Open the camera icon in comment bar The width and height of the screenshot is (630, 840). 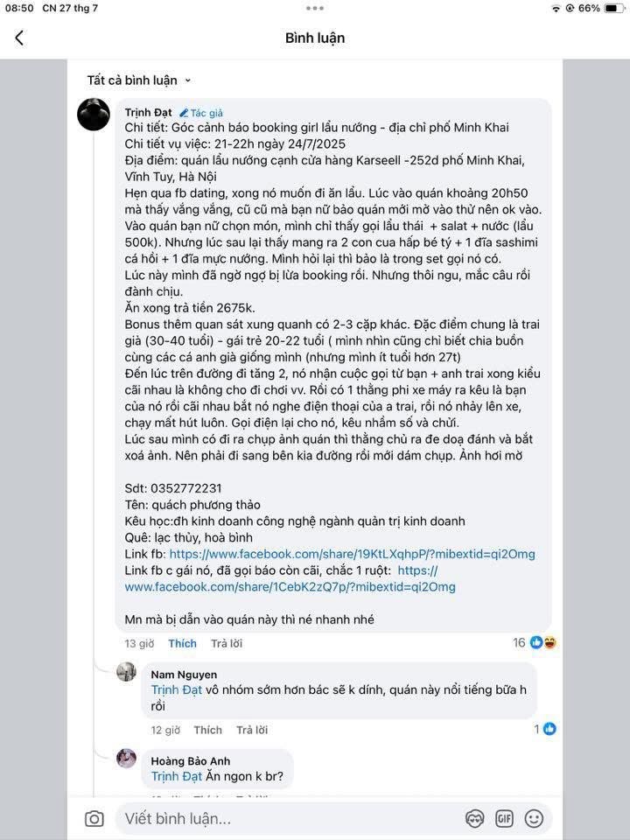94,818
